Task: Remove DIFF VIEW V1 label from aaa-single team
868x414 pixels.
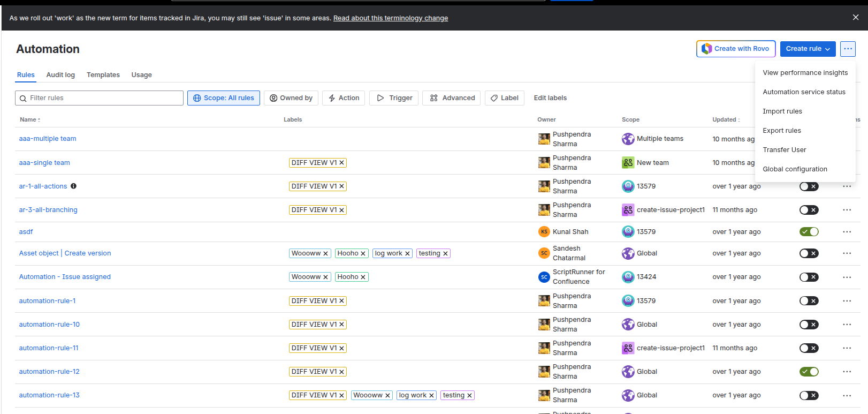Action: [x=341, y=163]
